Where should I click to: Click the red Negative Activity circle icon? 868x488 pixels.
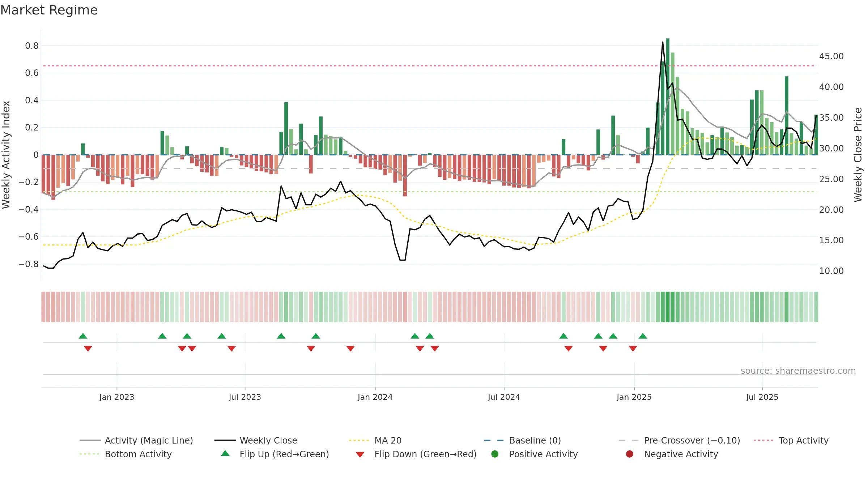[x=630, y=454]
